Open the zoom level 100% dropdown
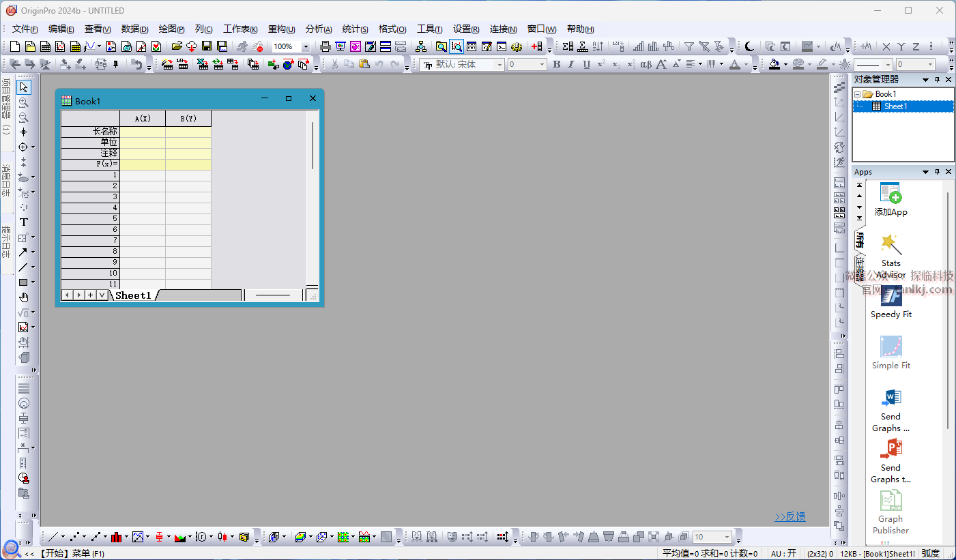This screenshot has height=560, width=956. click(x=305, y=47)
